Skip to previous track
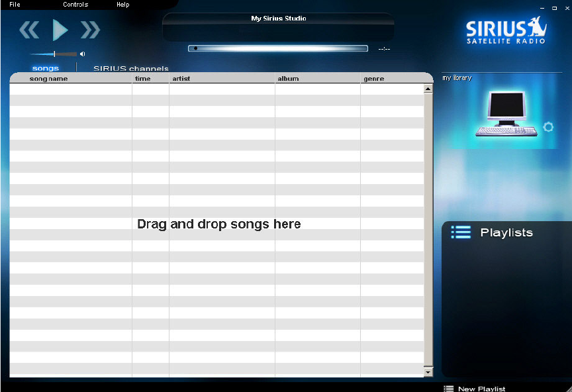Screen dimensions: 572x392 (x=29, y=30)
